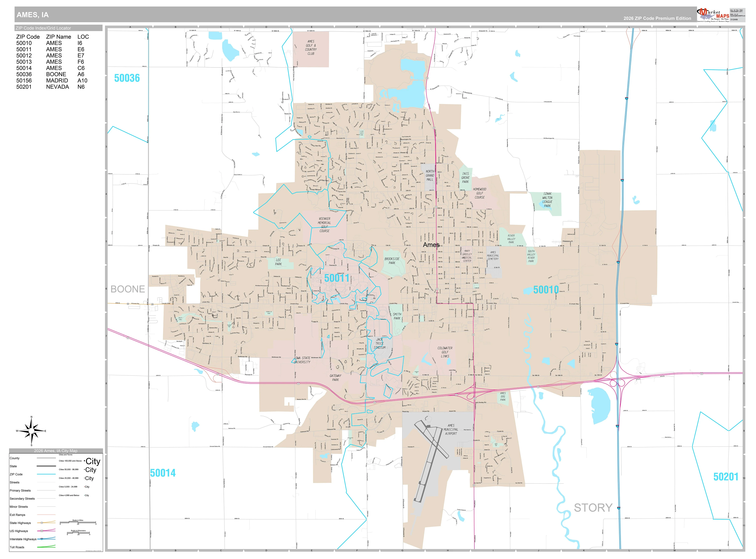Screen dimensions: 756x559
Task: Click "Cities 100,000 and Above" legend entry
Action: pyautogui.click(x=70, y=461)
